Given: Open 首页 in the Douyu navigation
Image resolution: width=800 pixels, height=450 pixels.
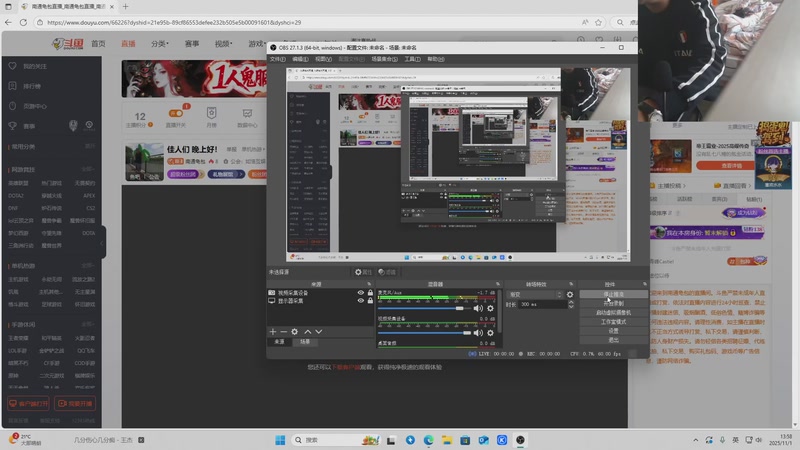Looking at the screenshot, I should pyautogui.click(x=98, y=44).
